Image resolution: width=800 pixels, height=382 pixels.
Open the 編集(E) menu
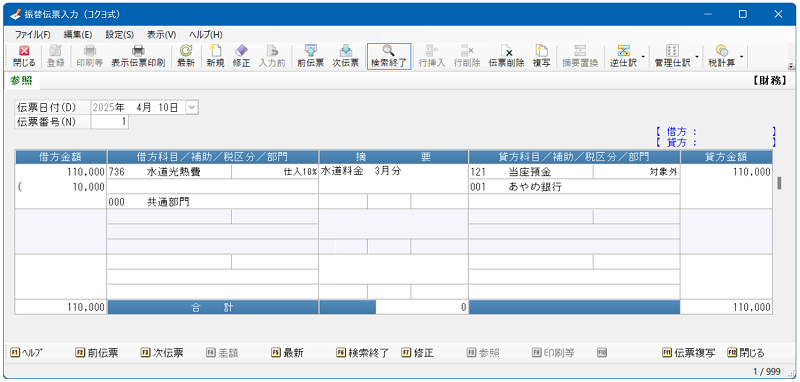click(x=78, y=35)
